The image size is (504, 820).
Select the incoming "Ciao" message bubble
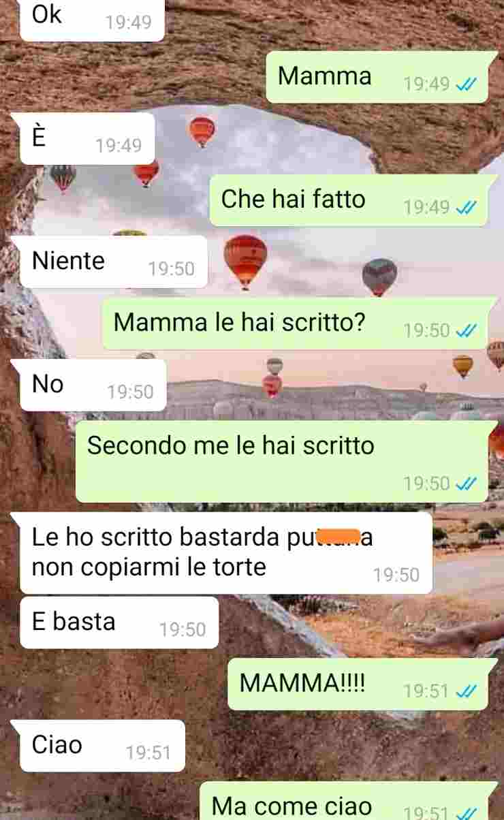[102, 746]
